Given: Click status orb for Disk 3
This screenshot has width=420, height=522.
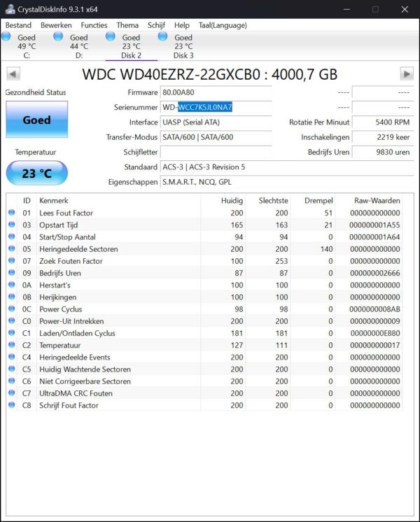Looking at the screenshot, I should coord(163,36).
